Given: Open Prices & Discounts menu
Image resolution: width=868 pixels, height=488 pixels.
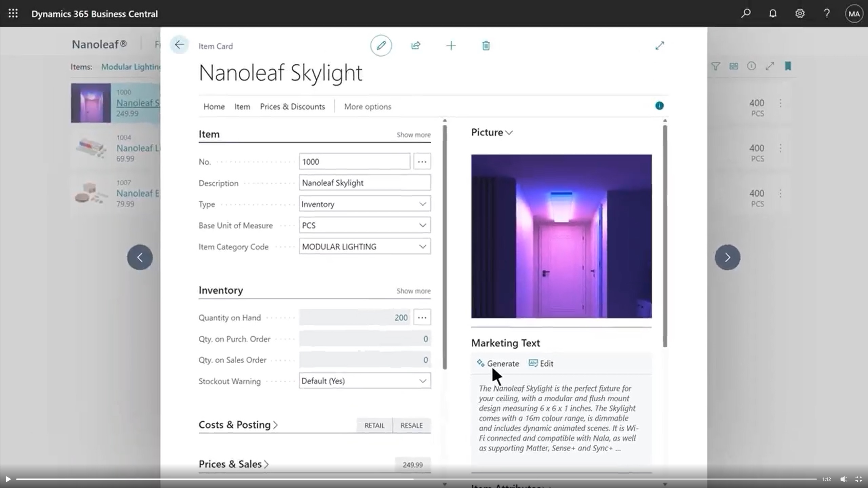Looking at the screenshot, I should point(292,106).
